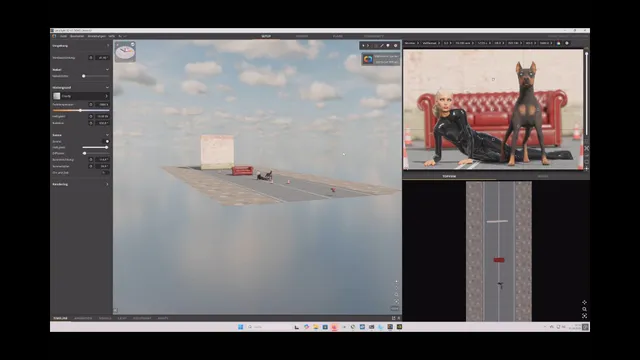Switch to the SETUP tab
The image size is (640, 360).
pos(266,36)
